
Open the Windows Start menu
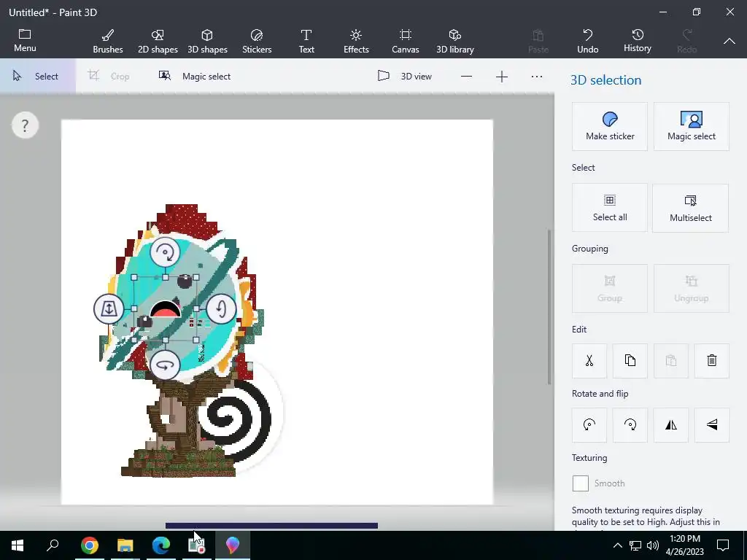pos(18,545)
